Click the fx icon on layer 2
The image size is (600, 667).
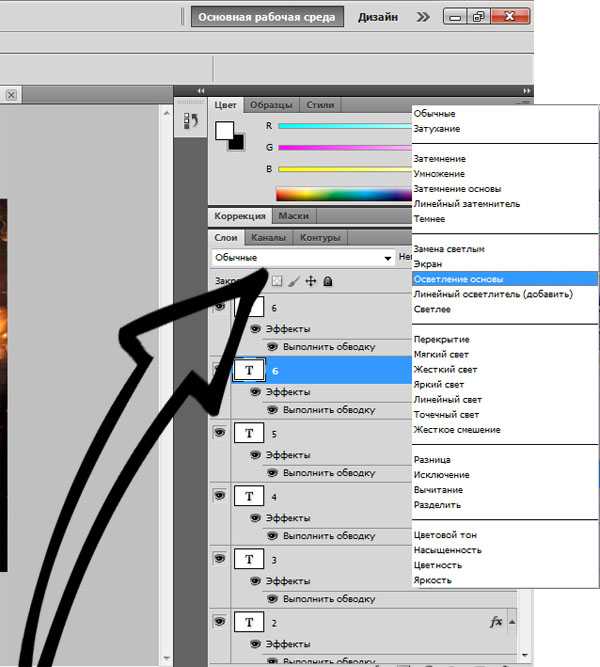(496, 622)
